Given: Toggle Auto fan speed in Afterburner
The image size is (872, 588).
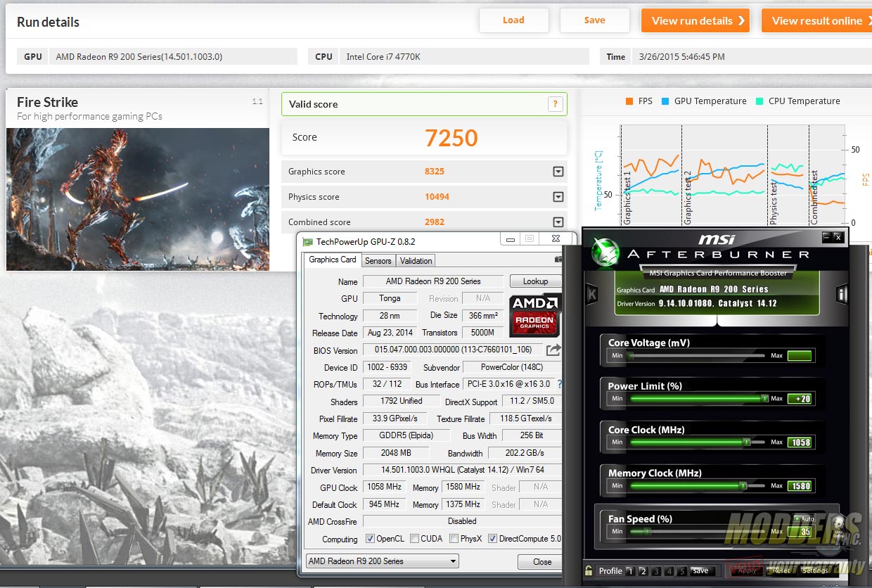Looking at the screenshot, I should [804, 518].
